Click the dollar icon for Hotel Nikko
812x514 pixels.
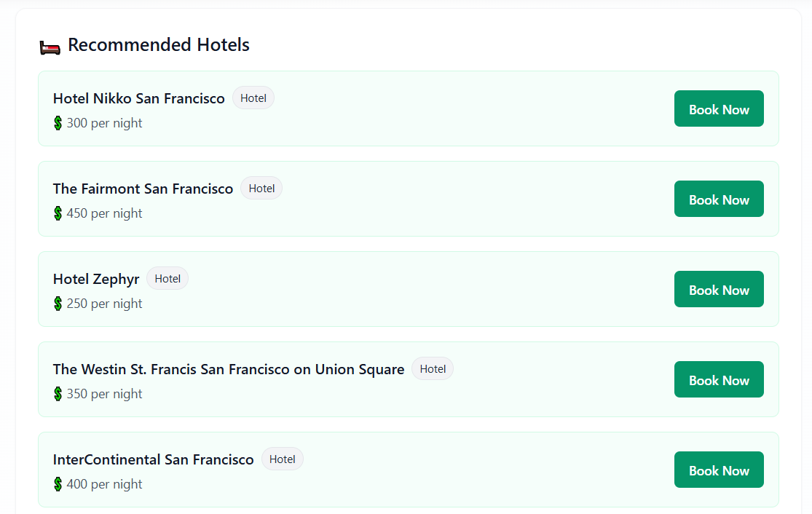(x=58, y=123)
